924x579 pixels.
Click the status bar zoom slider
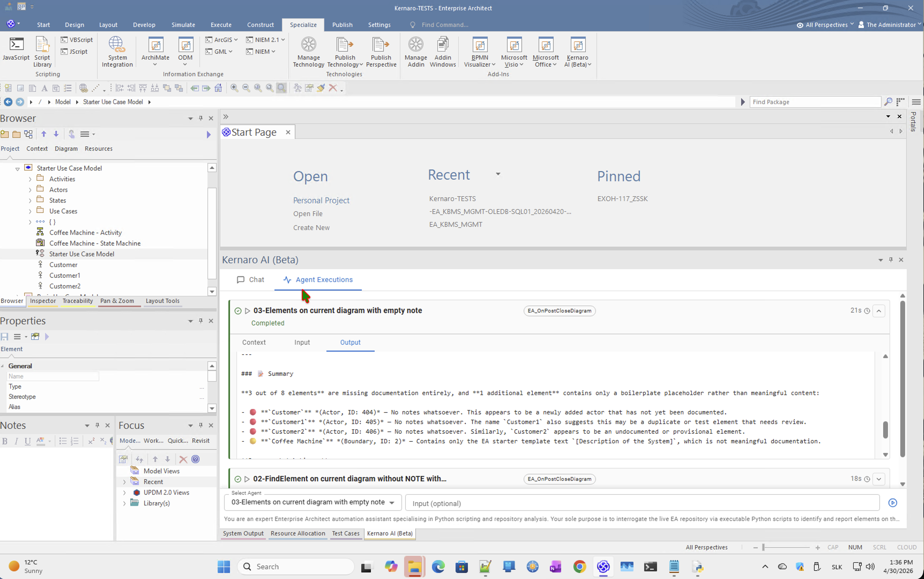[x=786, y=548]
